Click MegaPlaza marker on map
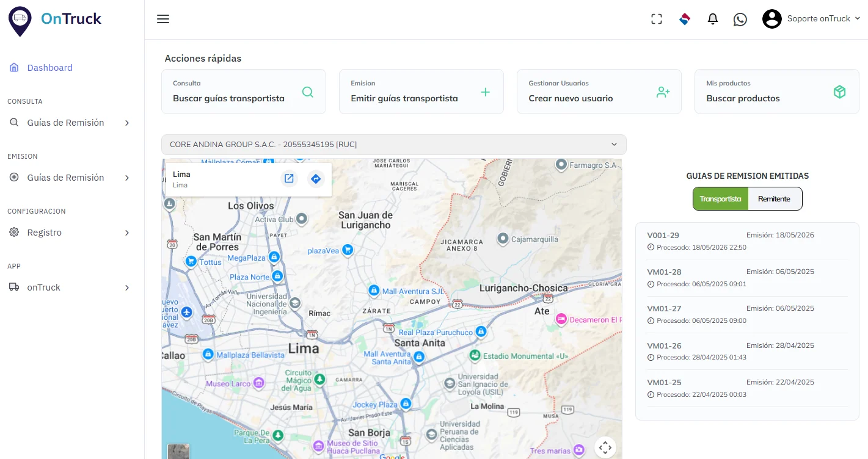The width and height of the screenshot is (868, 459). click(274, 257)
